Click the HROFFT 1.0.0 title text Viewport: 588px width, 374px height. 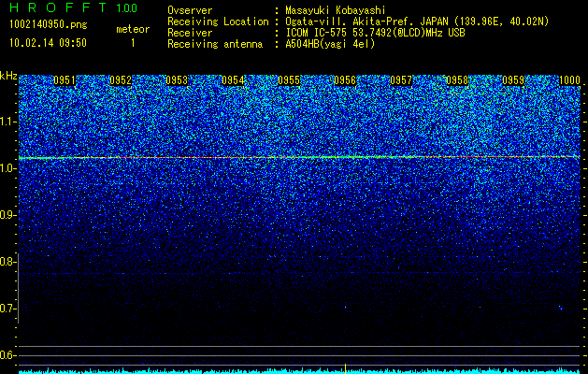click(x=73, y=7)
